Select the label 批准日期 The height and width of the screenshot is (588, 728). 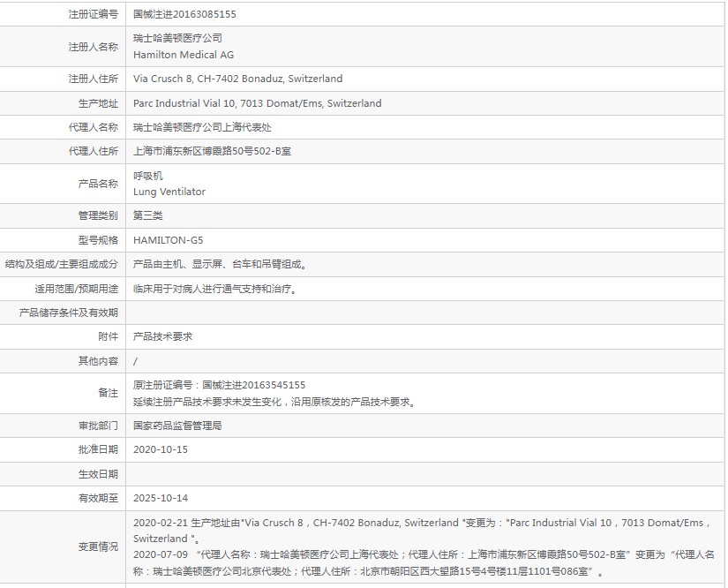pos(99,449)
